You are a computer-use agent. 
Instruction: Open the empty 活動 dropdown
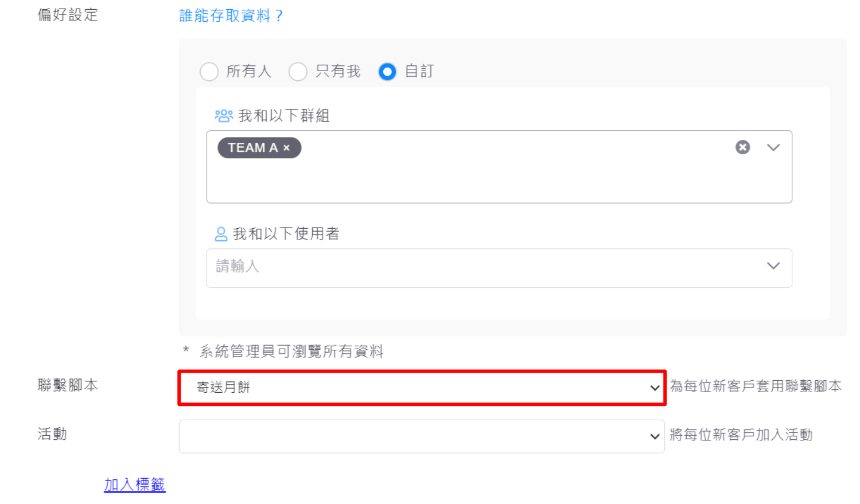click(422, 436)
